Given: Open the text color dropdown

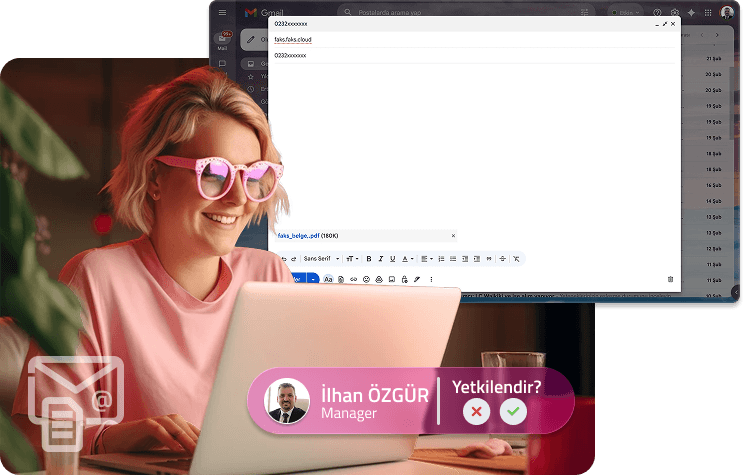Looking at the screenshot, I should click(407, 259).
